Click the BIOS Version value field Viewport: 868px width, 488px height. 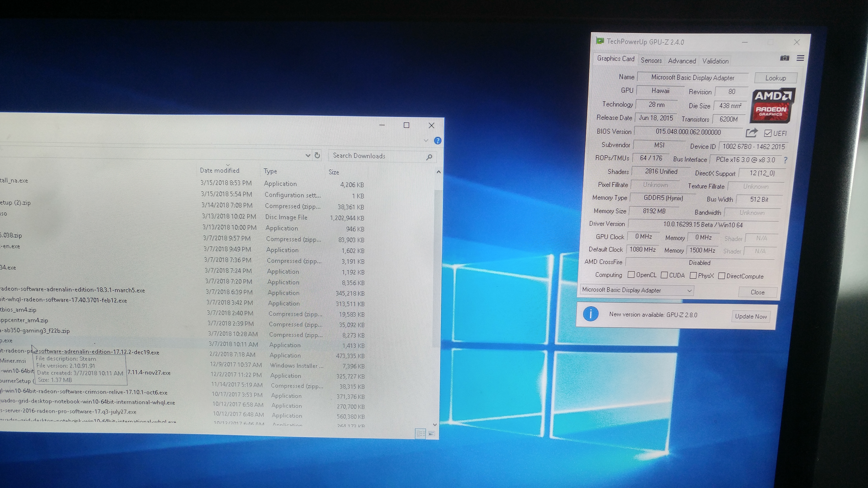coord(688,132)
